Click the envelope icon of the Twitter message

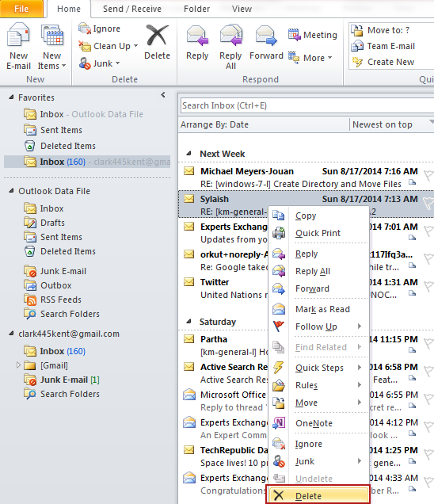[x=189, y=282]
